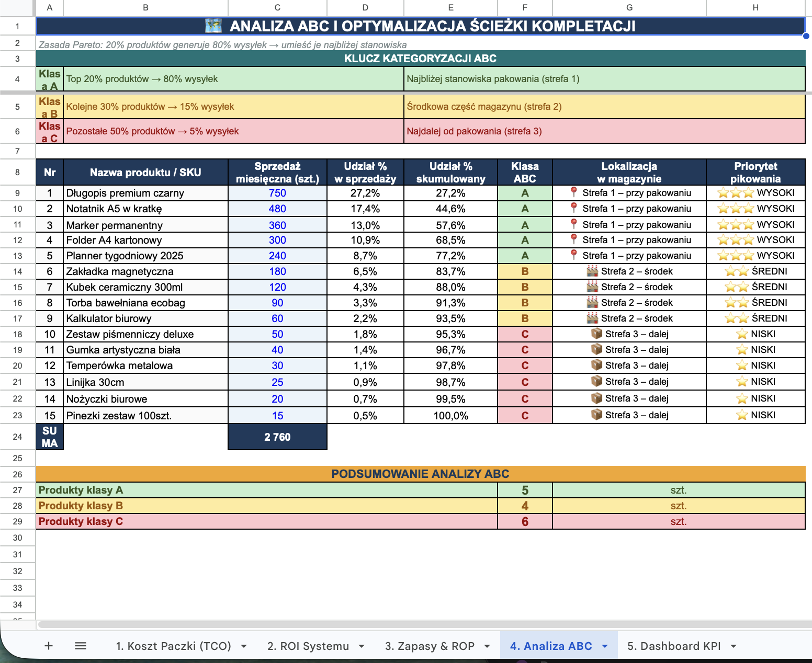Click the box icon in Pinezki row
812x663 pixels.
596,415
